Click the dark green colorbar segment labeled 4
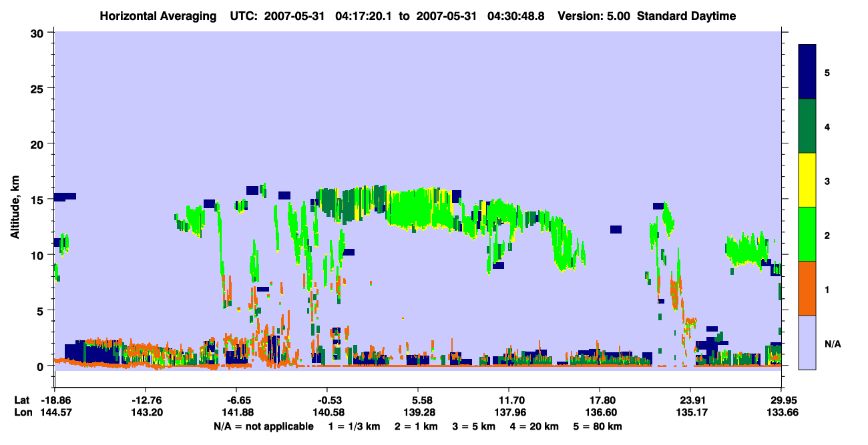868x445 pixels. click(x=807, y=126)
